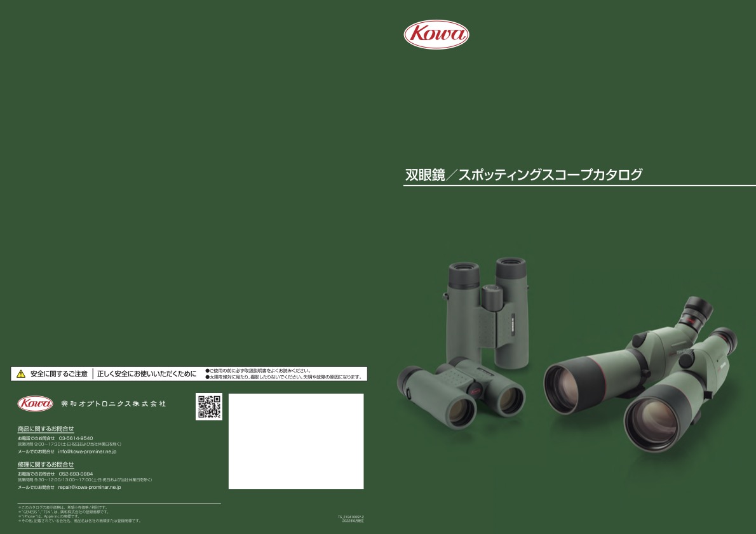Click the warning line starting 太陽を絶対に見たり

(284, 377)
